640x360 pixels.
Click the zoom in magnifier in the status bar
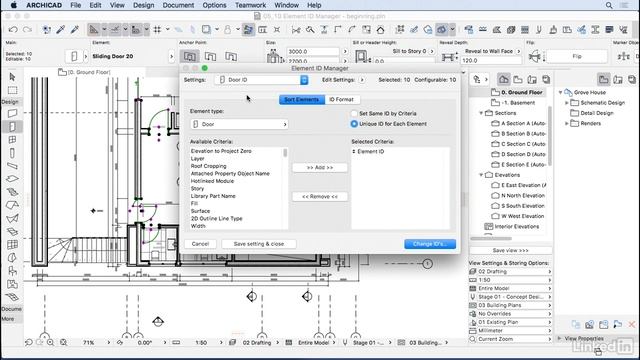pyautogui.click(x=50, y=342)
